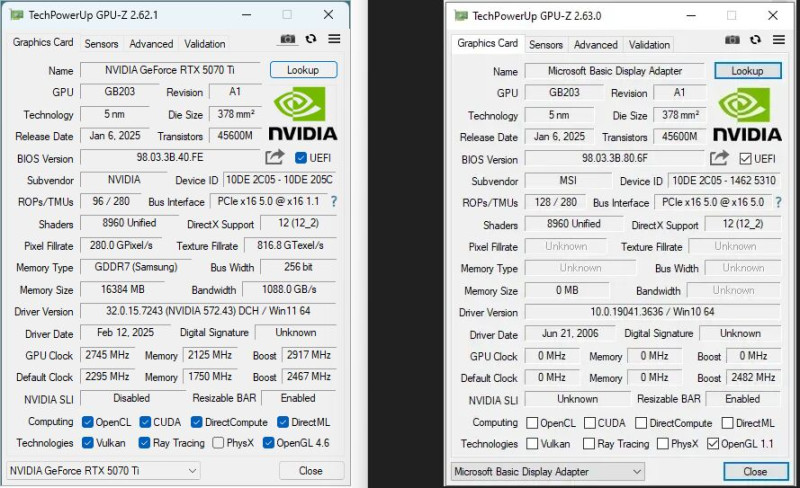Click the NVIDIA logo in GPU-Z 2.63.0
800x488 pixels.
pos(747,115)
